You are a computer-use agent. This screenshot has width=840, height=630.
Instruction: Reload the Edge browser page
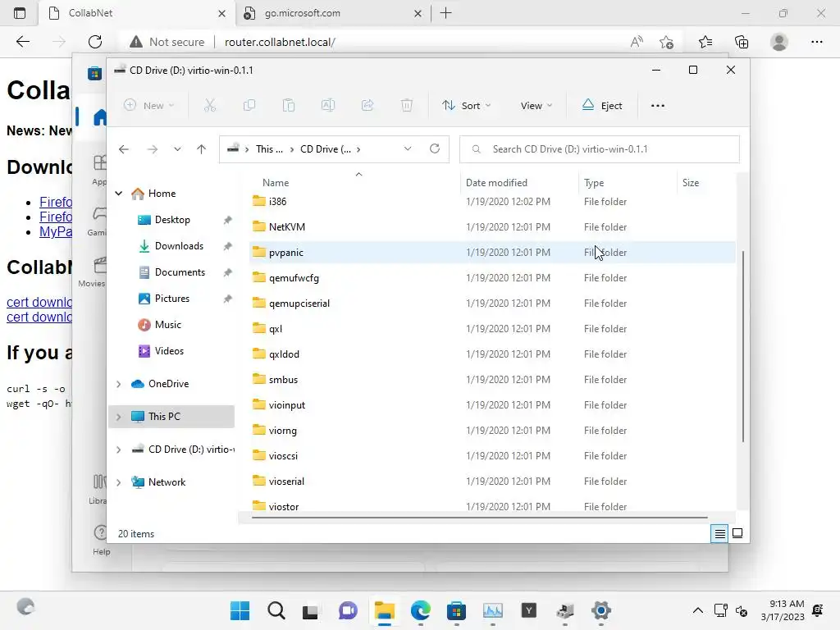click(95, 42)
